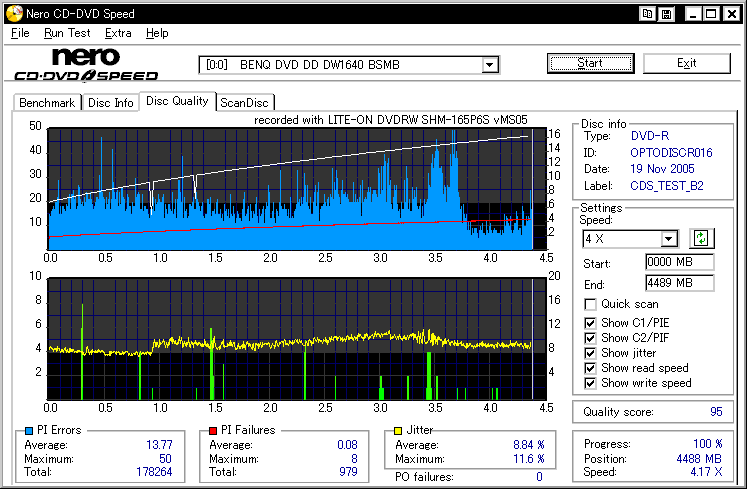The image size is (747, 489).
Task: Enable the Quick scan checkbox
Action: coord(590,304)
